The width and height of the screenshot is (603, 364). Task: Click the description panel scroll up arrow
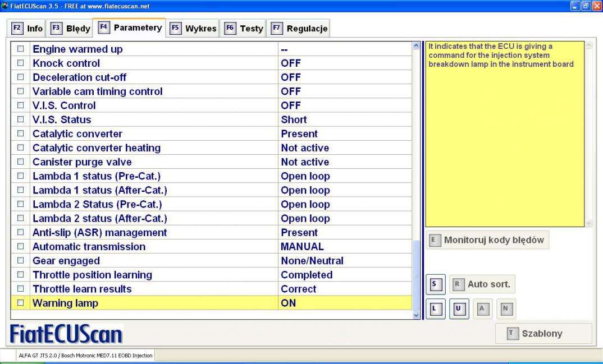pos(589,45)
